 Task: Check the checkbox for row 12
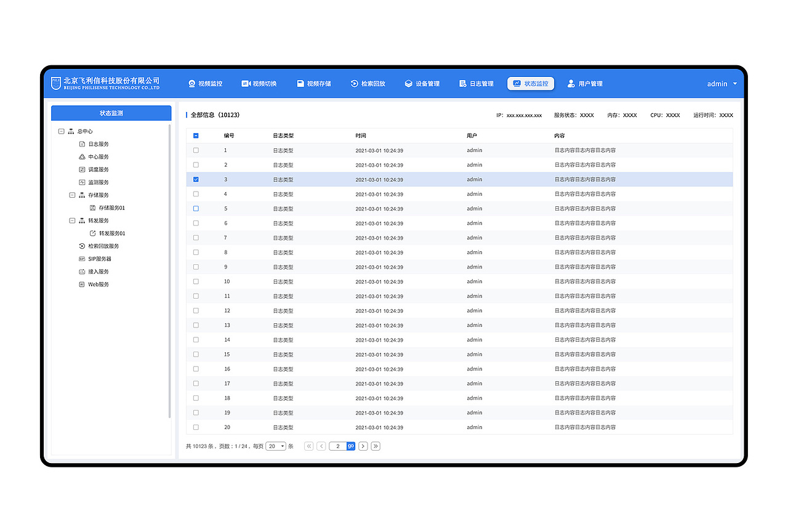196,311
